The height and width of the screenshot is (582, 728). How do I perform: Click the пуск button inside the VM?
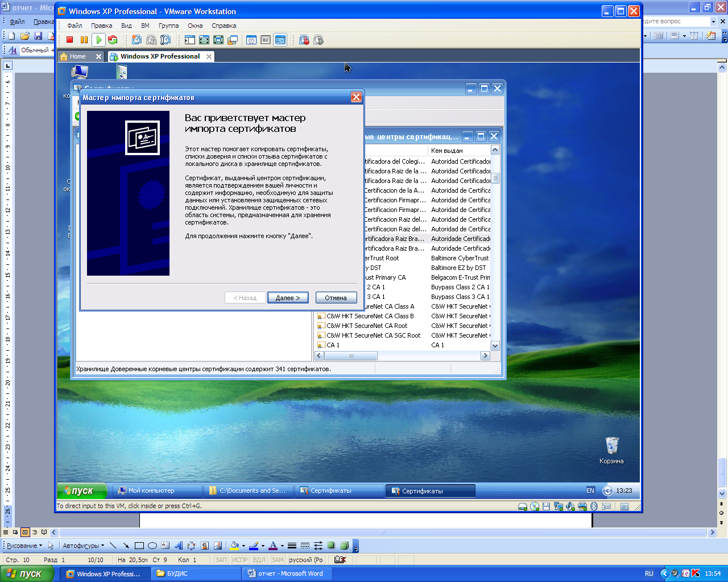(82, 490)
